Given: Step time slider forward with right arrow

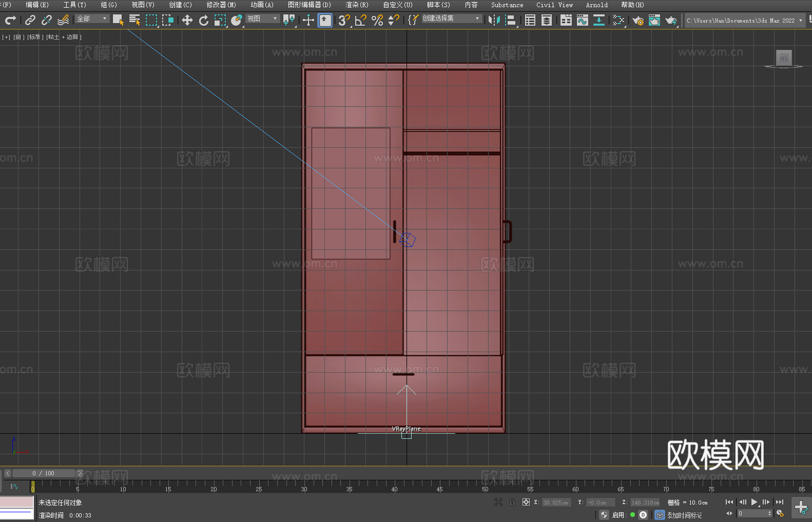Looking at the screenshot, I should coord(80,473).
